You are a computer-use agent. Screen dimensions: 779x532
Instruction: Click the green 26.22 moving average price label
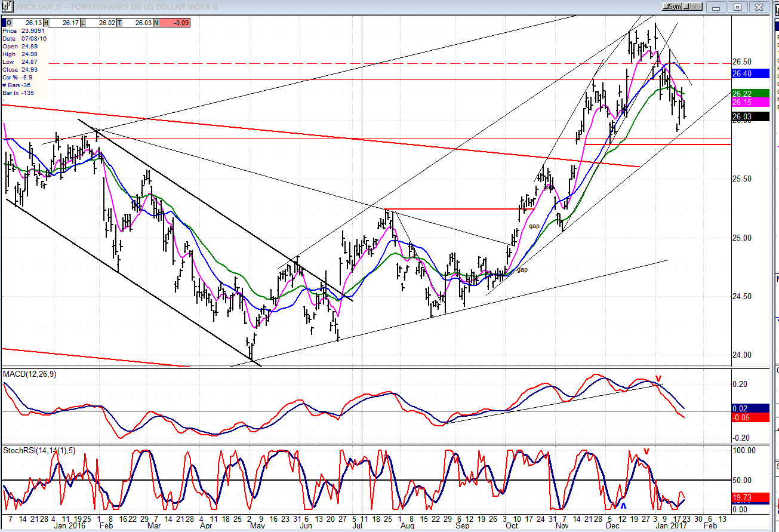coord(751,94)
